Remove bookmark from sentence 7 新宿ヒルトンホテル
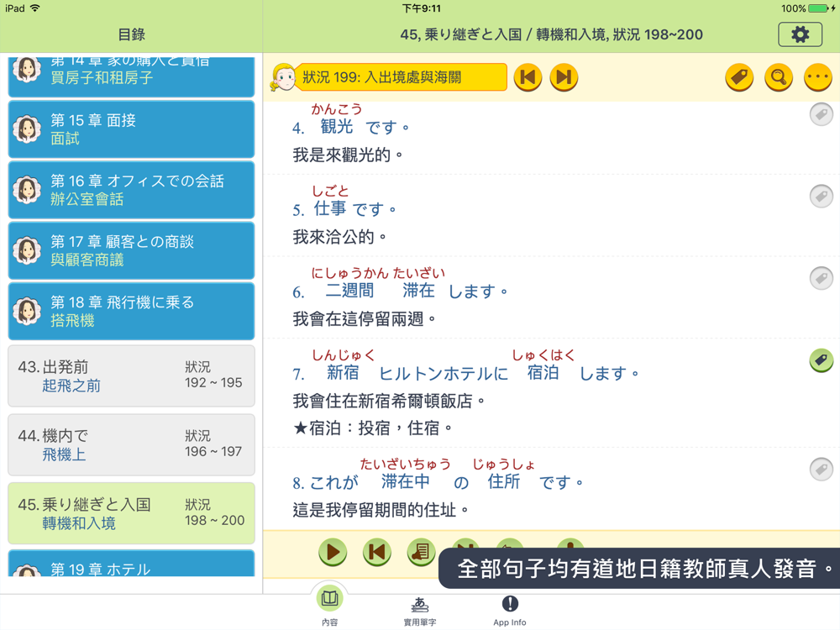 821,360
